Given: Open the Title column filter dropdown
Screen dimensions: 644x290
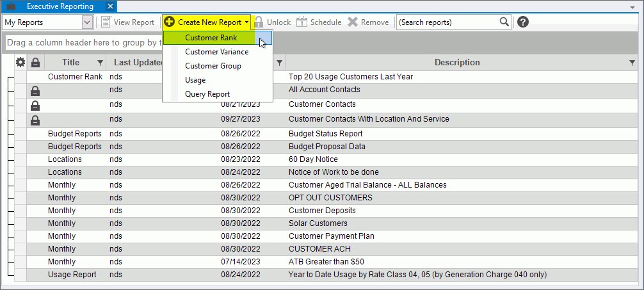Looking at the screenshot, I should coord(100,63).
